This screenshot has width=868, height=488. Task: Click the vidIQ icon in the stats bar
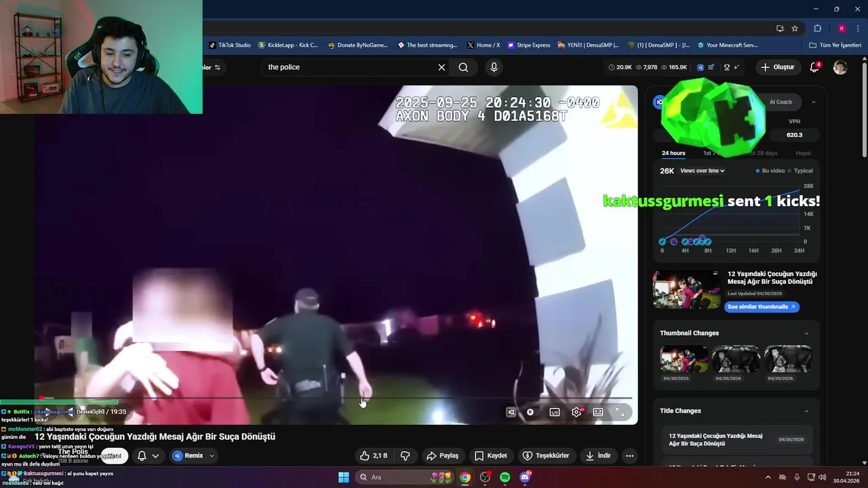click(x=701, y=67)
